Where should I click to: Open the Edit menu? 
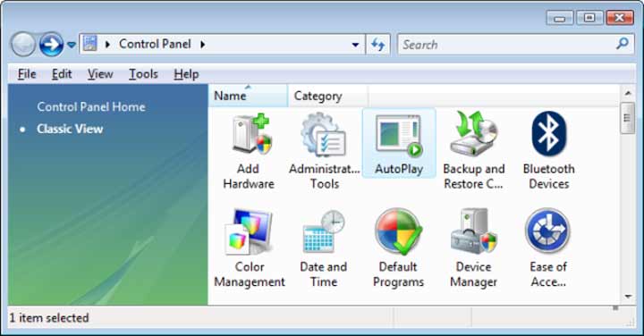coord(62,74)
